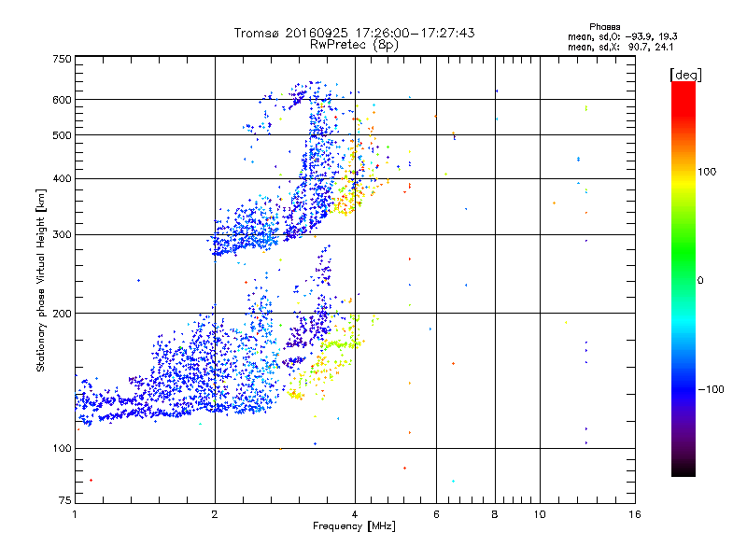Click the x-axis '16' tick label
The image size is (747, 560).
(x=635, y=514)
